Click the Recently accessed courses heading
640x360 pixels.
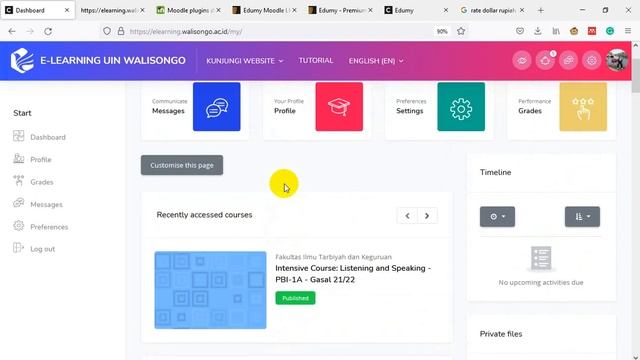pos(204,215)
